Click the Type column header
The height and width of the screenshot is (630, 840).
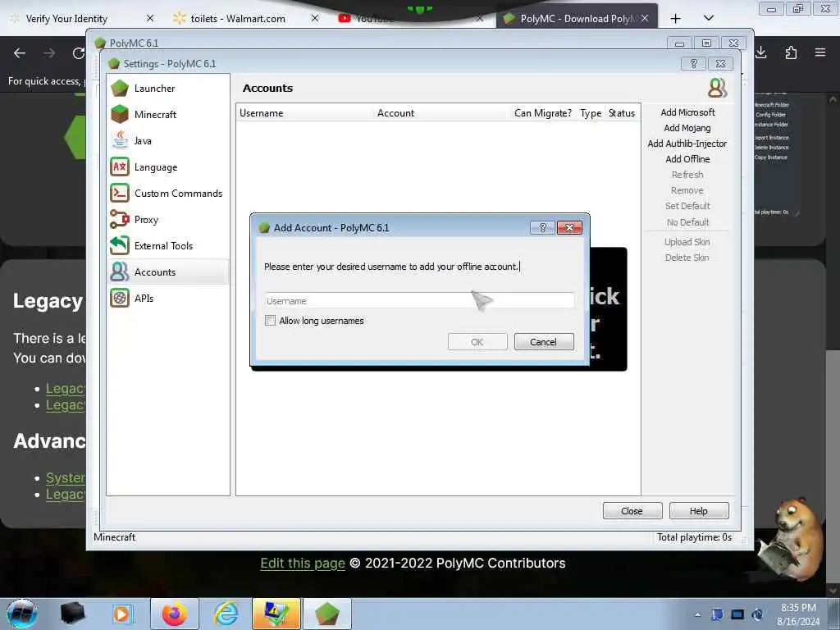[591, 113]
